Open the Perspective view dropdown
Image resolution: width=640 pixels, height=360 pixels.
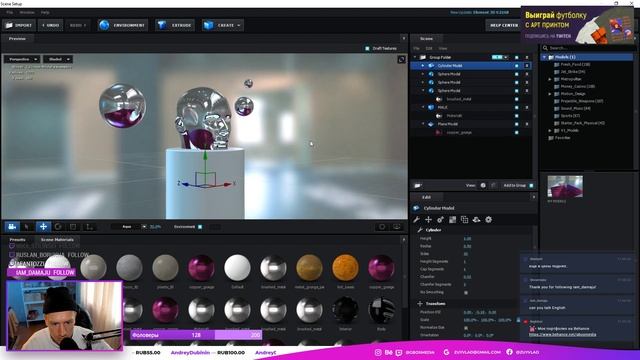coord(22,59)
